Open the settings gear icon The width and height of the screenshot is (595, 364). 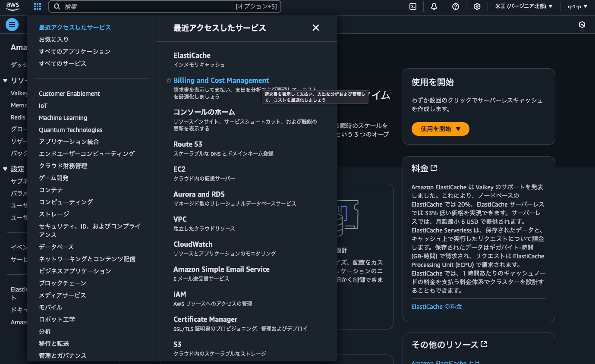(477, 6)
